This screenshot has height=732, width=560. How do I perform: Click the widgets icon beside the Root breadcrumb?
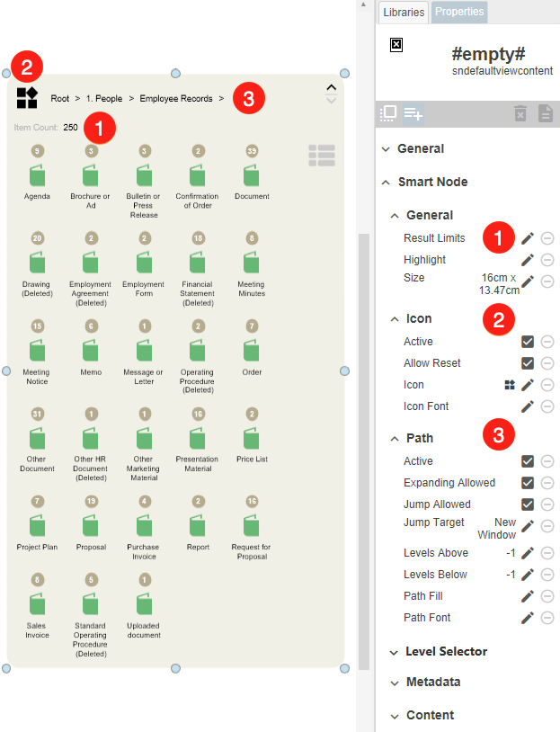(27, 98)
